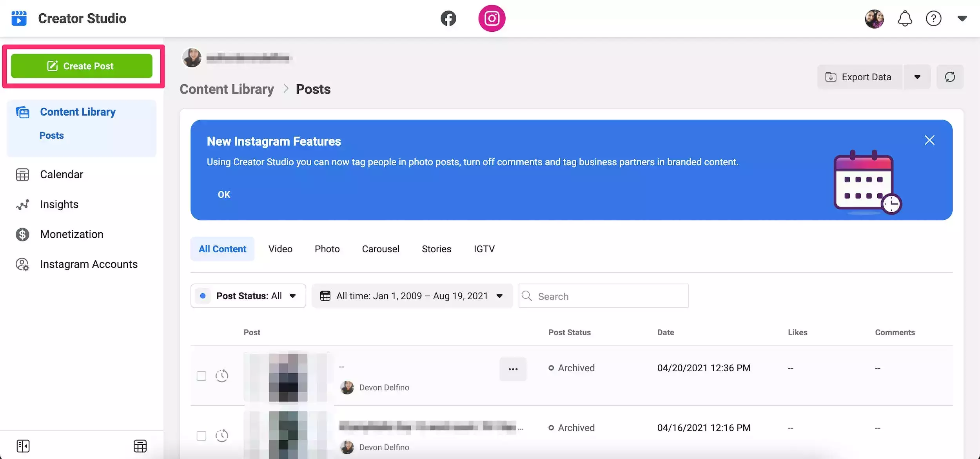Expand the Export Data dropdown arrow

pos(917,77)
